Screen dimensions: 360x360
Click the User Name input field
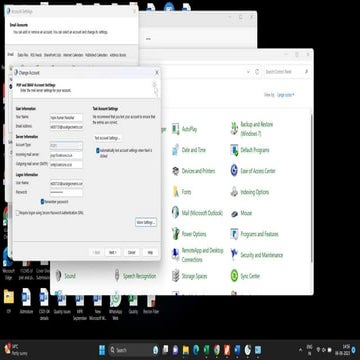[66, 183]
